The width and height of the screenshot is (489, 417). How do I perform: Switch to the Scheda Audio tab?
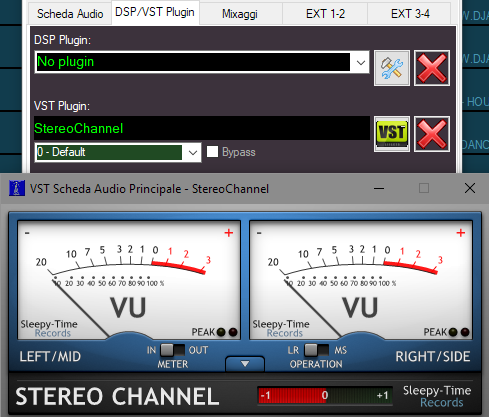pos(70,14)
